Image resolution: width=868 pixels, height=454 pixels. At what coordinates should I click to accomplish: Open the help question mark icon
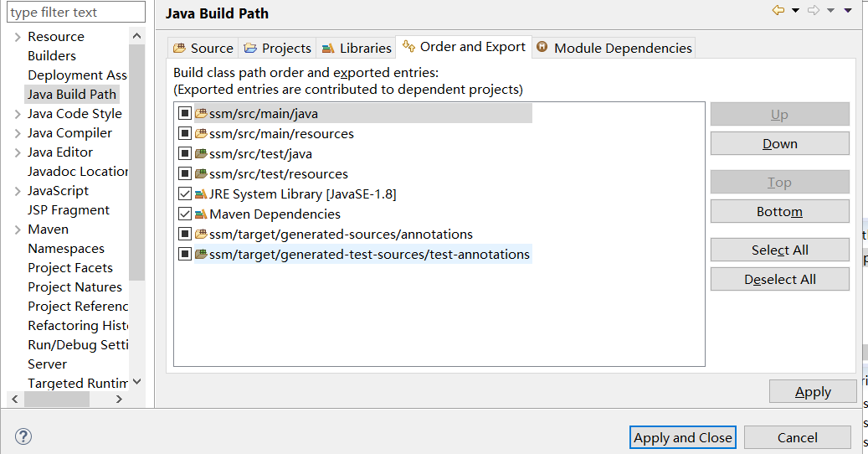pos(23,436)
